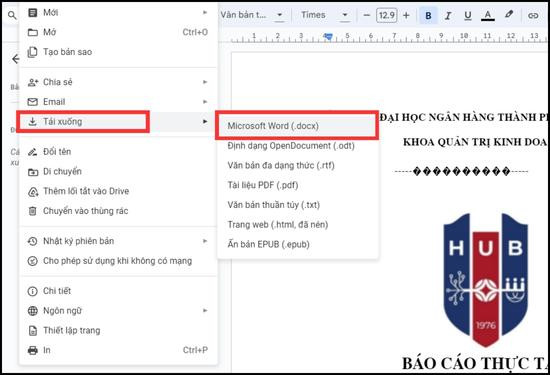Click the Di chuyển folder icon
The image size is (550, 375).
[33, 172]
